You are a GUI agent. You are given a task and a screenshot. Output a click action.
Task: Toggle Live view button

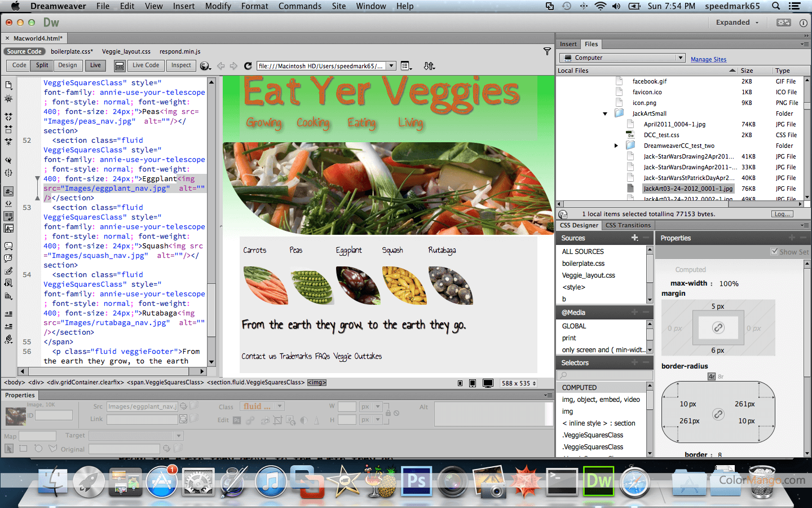[x=95, y=65]
